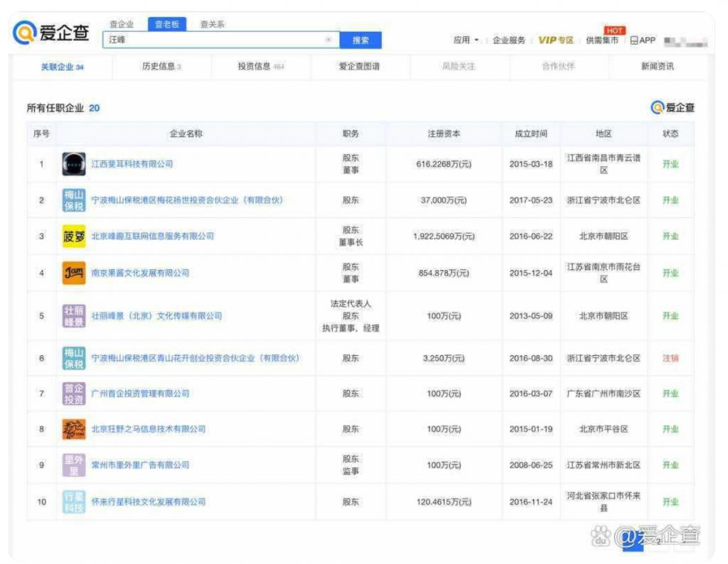
Task: Click the 行星科技 logo icon
Action: click(74, 501)
